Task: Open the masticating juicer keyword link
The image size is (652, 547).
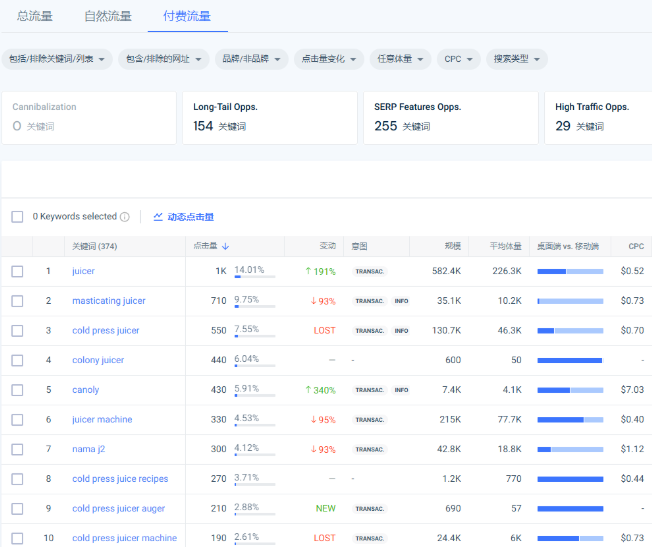Action: (x=109, y=301)
